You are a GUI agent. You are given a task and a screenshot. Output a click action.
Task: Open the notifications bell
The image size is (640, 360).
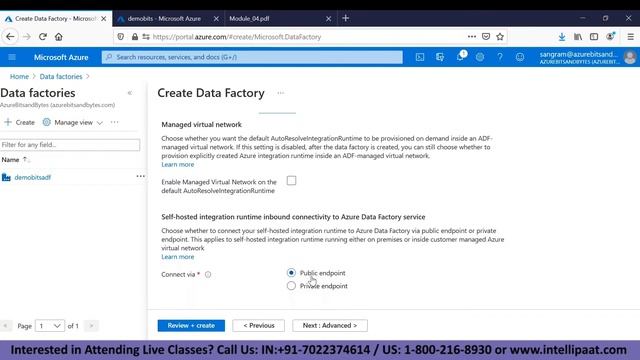pyautogui.click(x=460, y=57)
